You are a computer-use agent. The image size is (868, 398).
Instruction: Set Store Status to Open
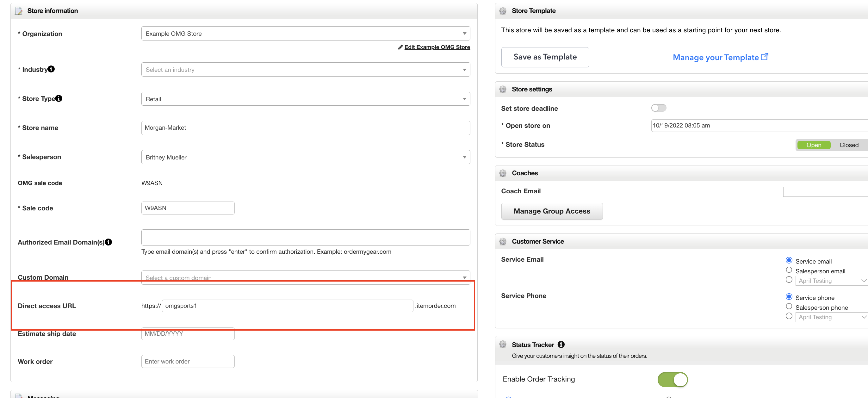click(x=814, y=145)
